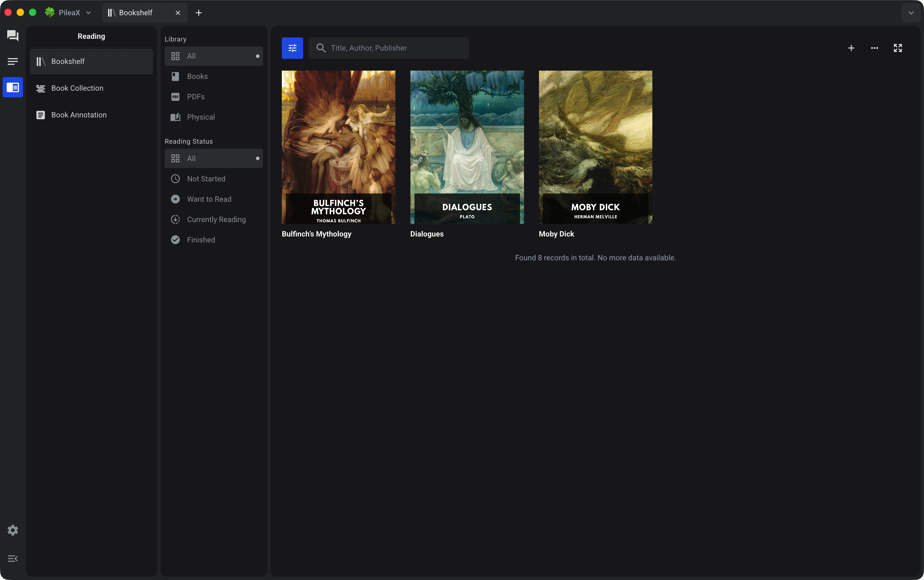Click the Dialogues title link

click(427, 234)
